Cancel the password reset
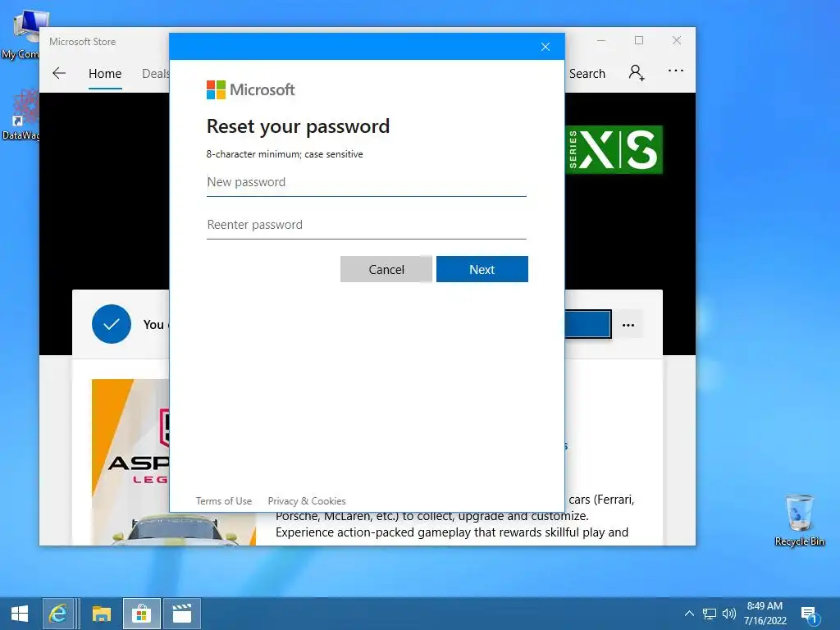Image resolution: width=840 pixels, height=630 pixels. point(386,269)
